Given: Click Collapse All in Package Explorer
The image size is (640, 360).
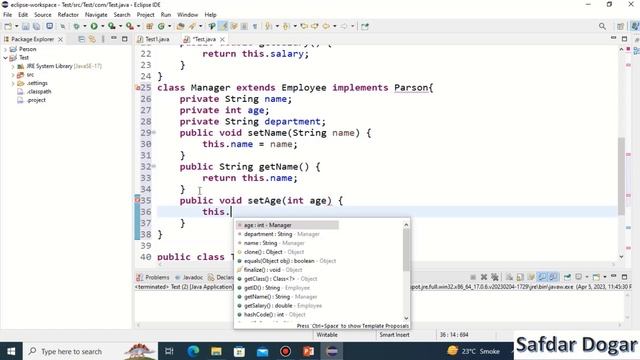Looking at the screenshot, I should 82,39.
